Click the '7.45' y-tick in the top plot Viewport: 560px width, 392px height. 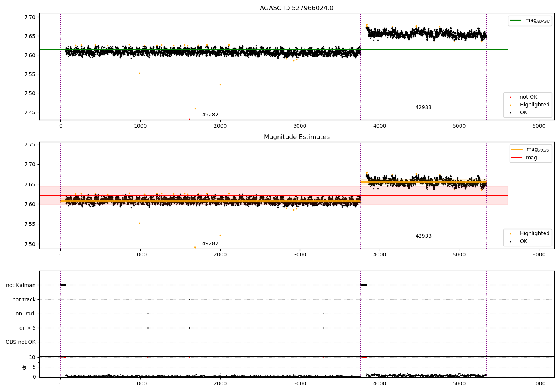(x=29, y=112)
